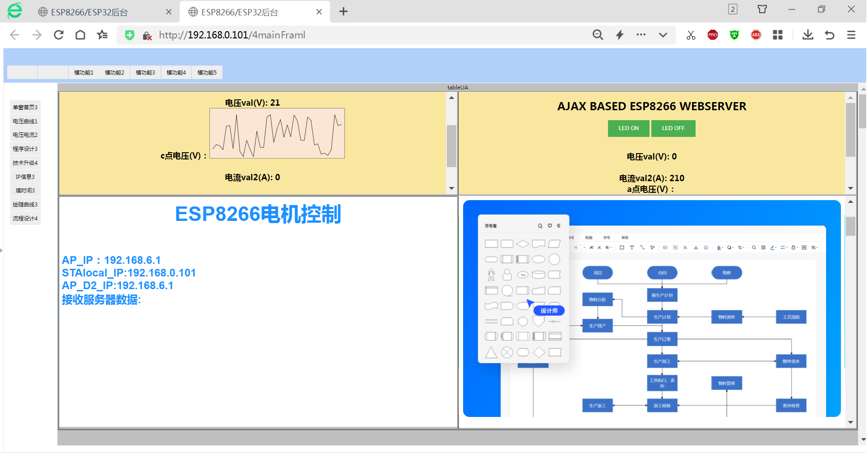Open the 填时间3 sidebar item

[25, 190]
